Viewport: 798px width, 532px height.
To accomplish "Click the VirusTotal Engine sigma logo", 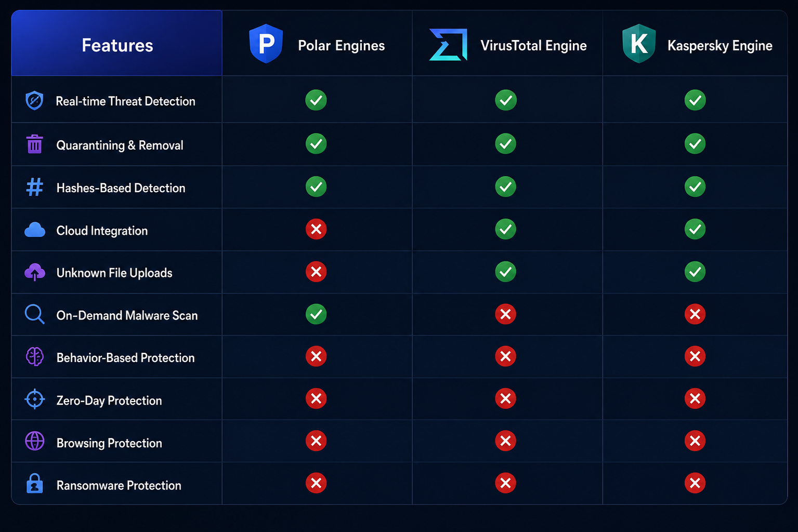I will click(x=448, y=45).
